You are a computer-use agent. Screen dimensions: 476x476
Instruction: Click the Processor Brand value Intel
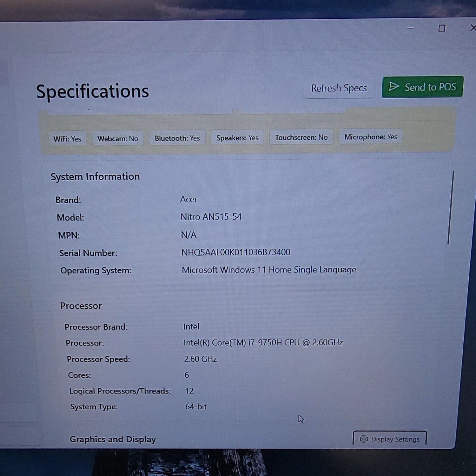(191, 327)
